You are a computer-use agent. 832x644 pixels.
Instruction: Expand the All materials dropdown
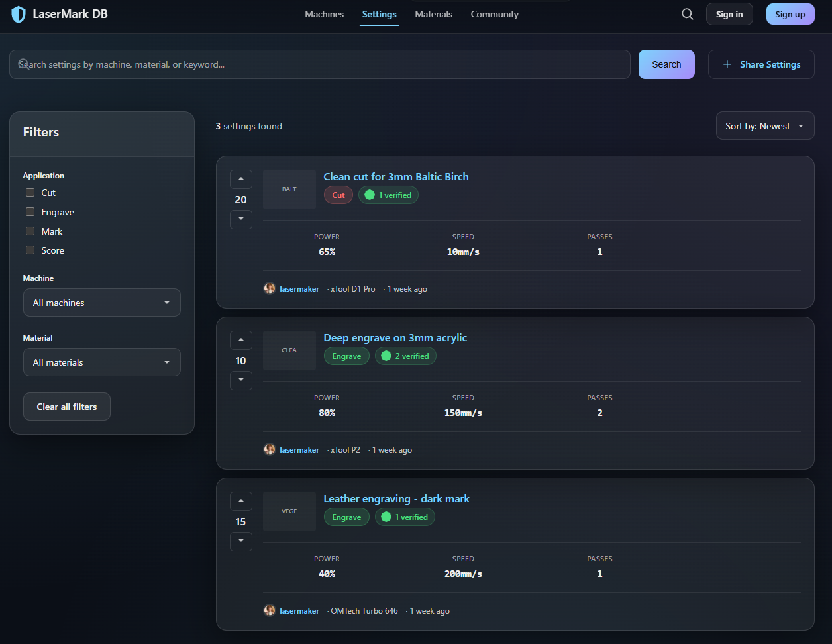(102, 362)
